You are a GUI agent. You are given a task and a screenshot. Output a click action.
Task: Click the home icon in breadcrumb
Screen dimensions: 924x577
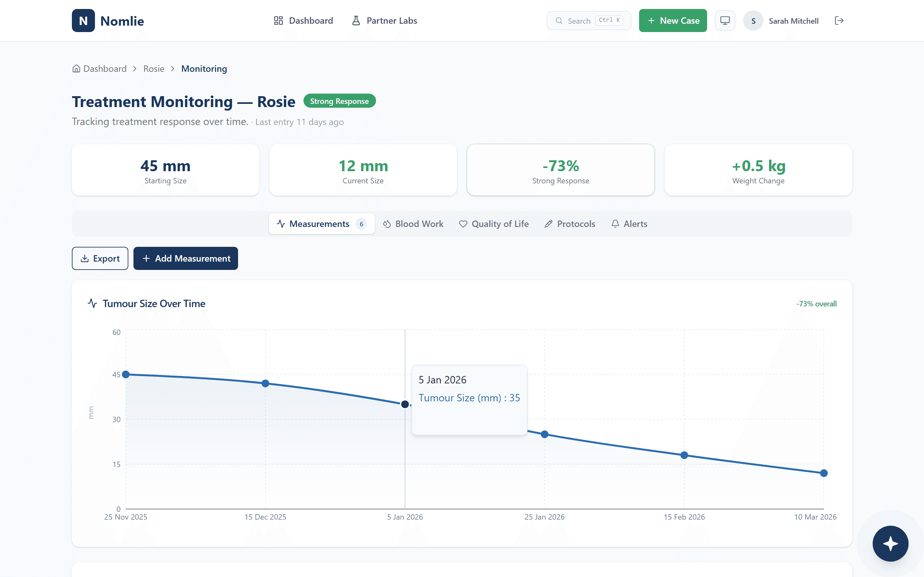coord(76,69)
